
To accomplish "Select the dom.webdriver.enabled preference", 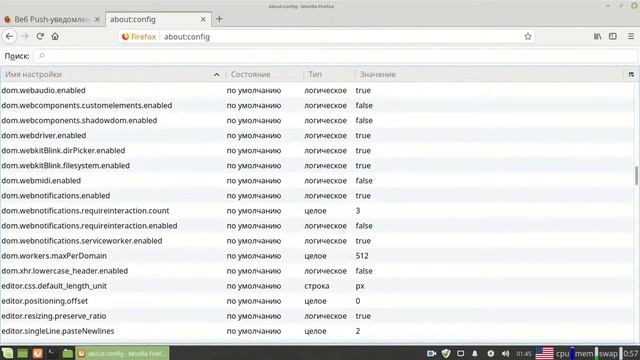I will (x=317, y=136).
